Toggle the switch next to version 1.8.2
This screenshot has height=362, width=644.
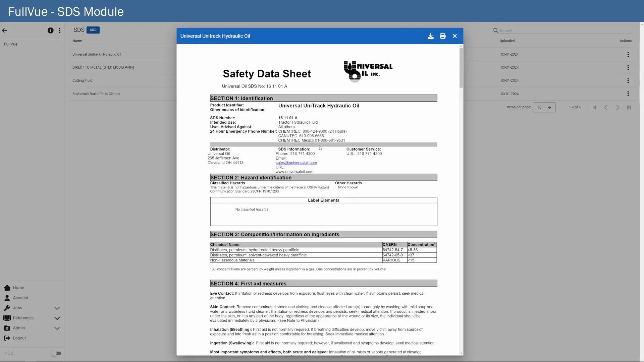(56, 353)
